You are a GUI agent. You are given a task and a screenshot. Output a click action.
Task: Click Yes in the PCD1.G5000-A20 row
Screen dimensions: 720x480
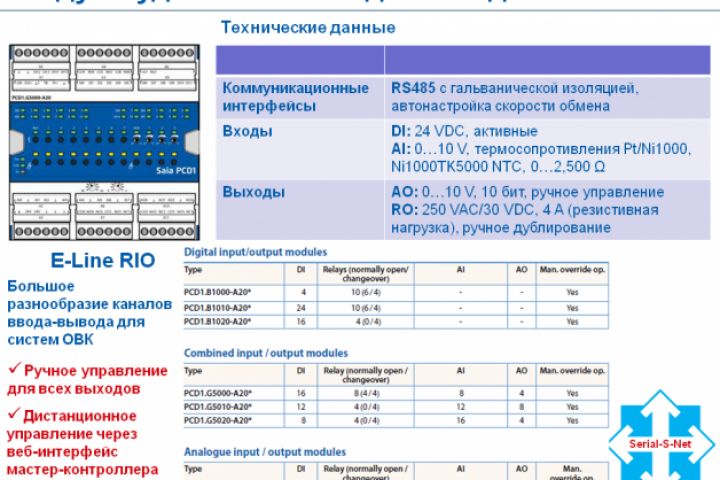572,393
